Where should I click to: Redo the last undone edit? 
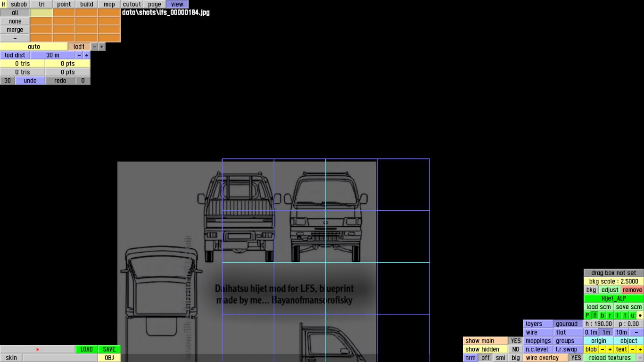(60, 81)
